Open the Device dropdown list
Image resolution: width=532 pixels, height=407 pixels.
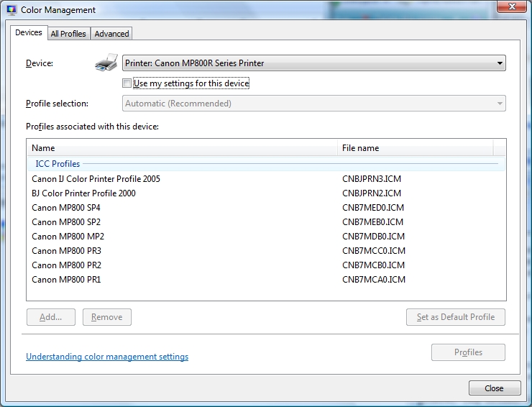(x=314, y=63)
